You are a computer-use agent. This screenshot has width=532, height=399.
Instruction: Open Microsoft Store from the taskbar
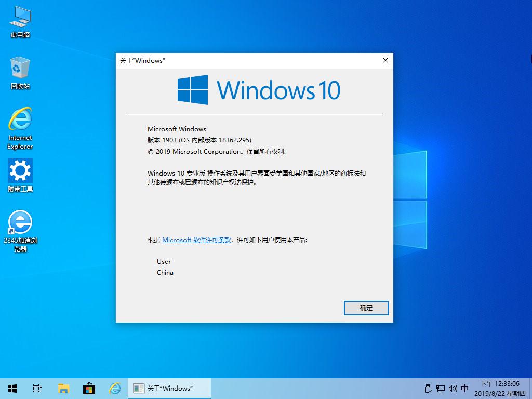(x=89, y=389)
